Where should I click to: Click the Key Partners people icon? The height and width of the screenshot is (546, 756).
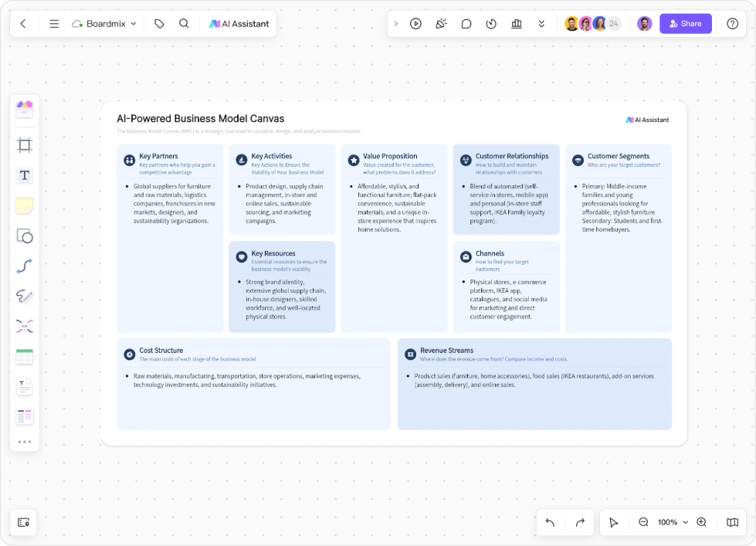[129, 160]
